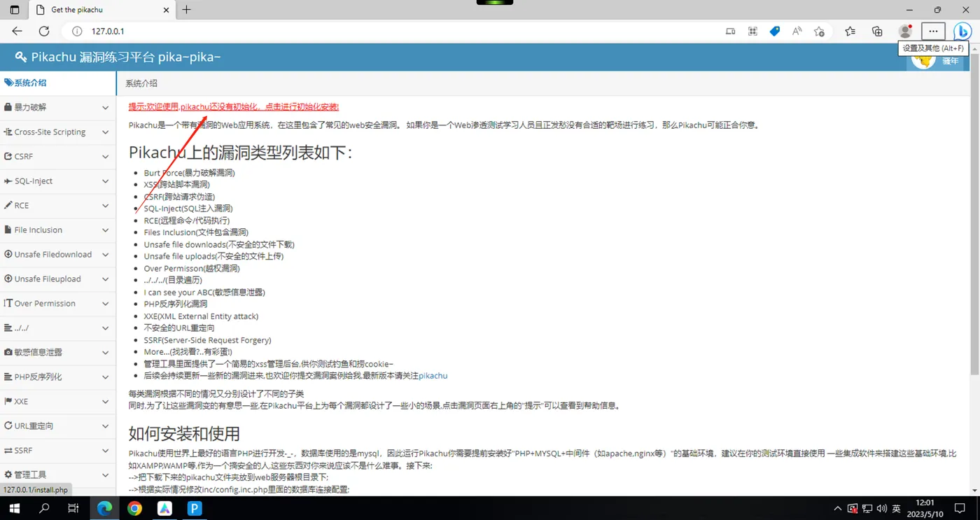Click the '如何安装和使用' heading
The height and width of the screenshot is (520, 980).
point(184,433)
